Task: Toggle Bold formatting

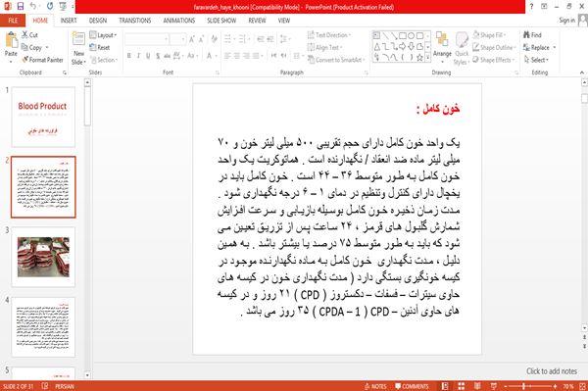Action: 129,56
